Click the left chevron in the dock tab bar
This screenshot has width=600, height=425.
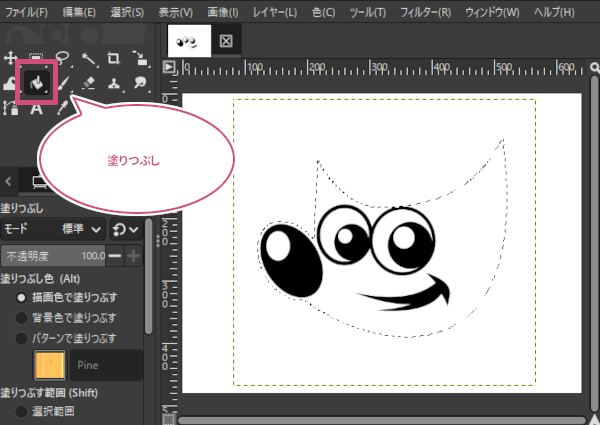coord(8,181)
